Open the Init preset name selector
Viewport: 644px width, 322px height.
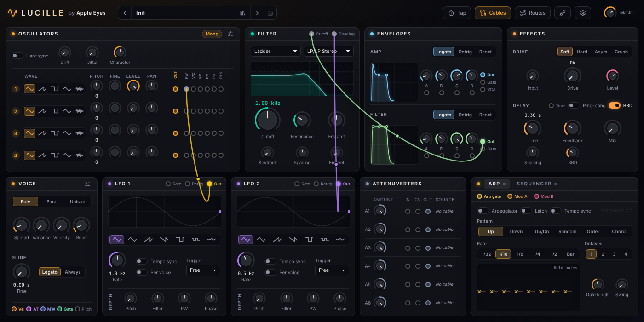tap(184, 13)
